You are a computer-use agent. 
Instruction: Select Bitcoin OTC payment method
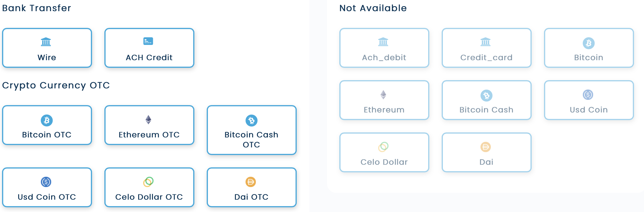pyautogui.click(x=47, y=125)
